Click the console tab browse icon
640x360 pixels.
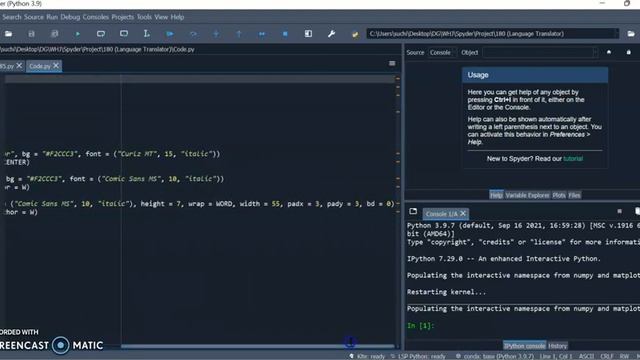[413, 211]
